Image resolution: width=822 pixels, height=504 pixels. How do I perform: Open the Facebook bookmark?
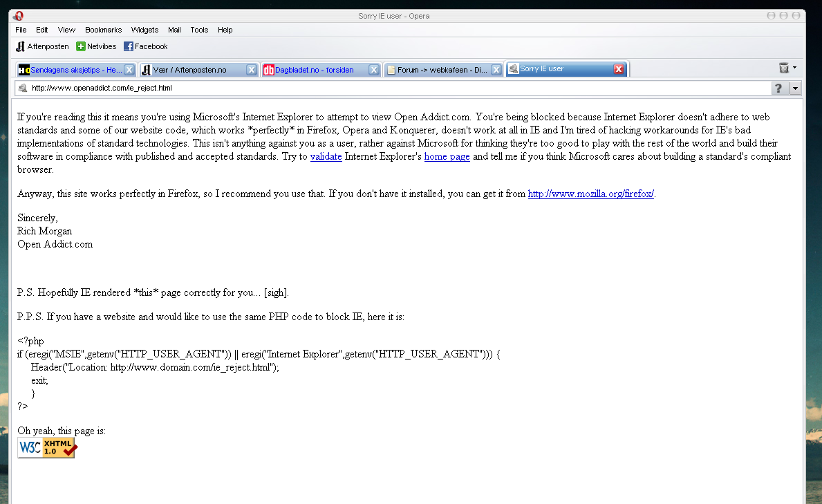pyautogui.click(x=145, y=47)
